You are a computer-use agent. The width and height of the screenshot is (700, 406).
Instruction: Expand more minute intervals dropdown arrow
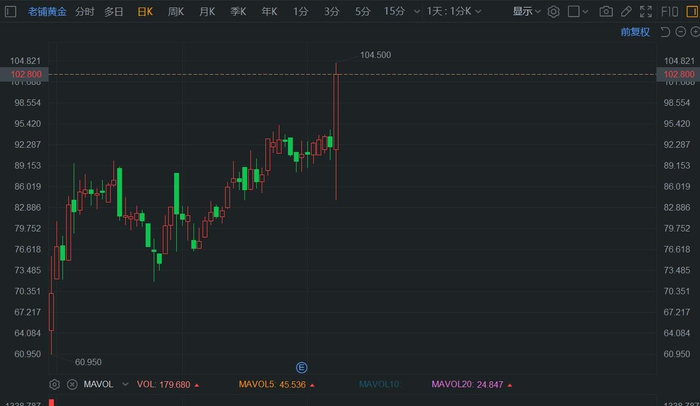pyautogui.click(x=417, y=12)
